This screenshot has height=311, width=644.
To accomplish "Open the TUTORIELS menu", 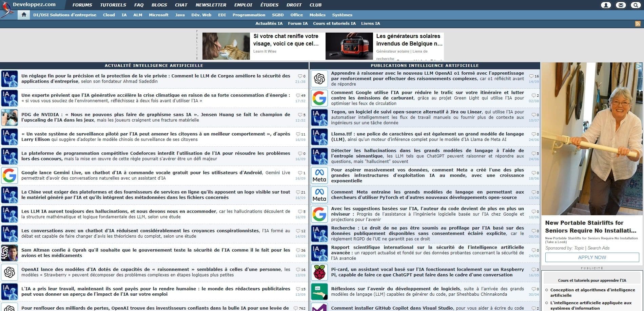I will (113, 5).
